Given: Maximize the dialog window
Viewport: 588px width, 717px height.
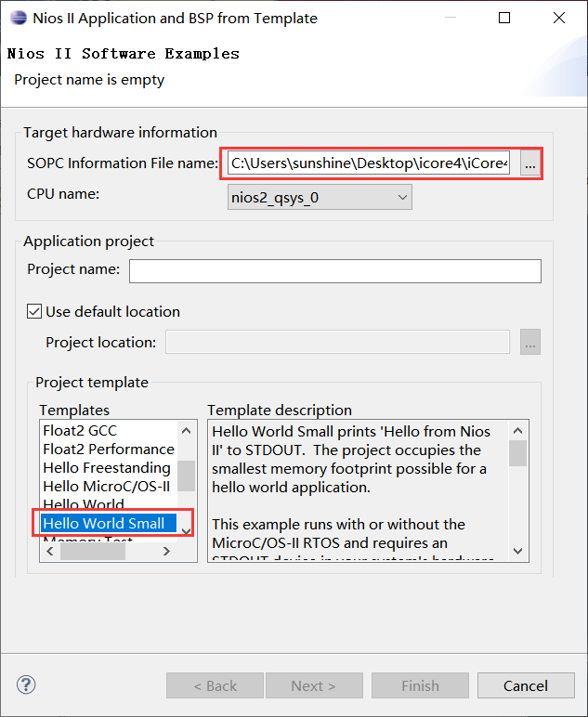Looking at the screenshot, I should click(504, 19).
